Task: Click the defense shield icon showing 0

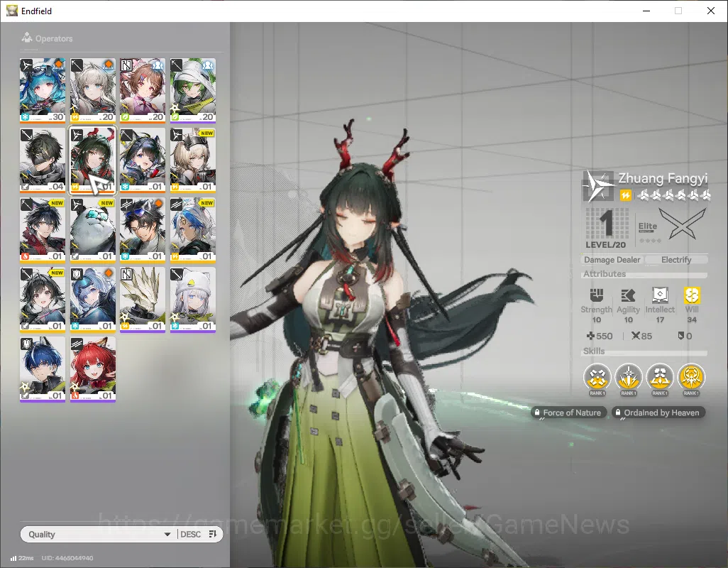Action: point(680,335)
